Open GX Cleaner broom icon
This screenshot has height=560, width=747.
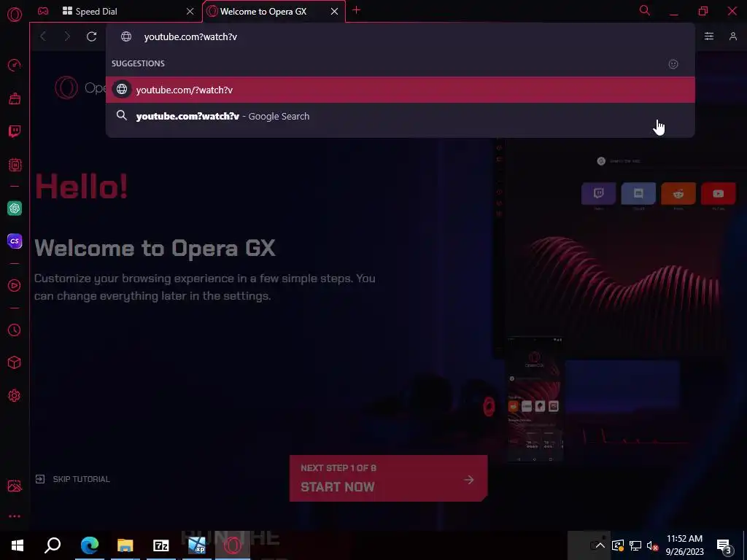point(15,98)
